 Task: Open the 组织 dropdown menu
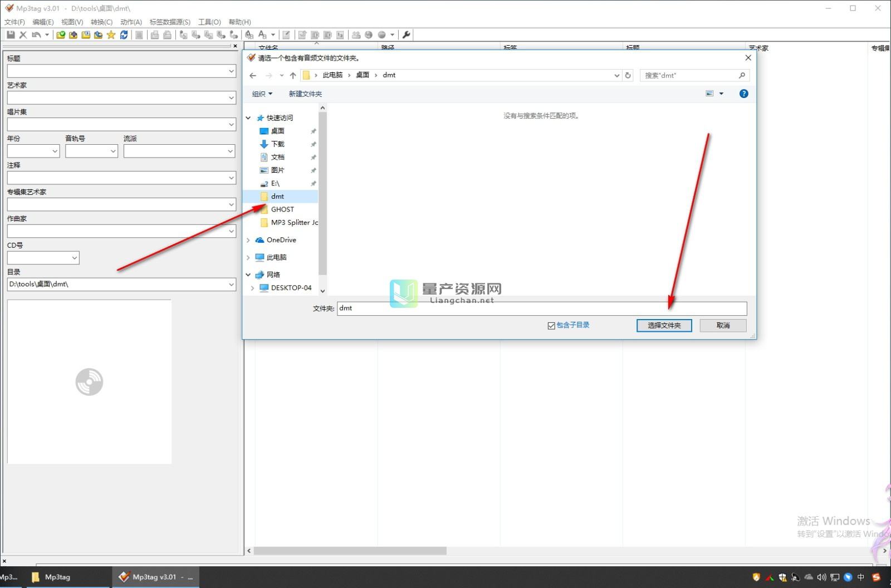(262, 94)
